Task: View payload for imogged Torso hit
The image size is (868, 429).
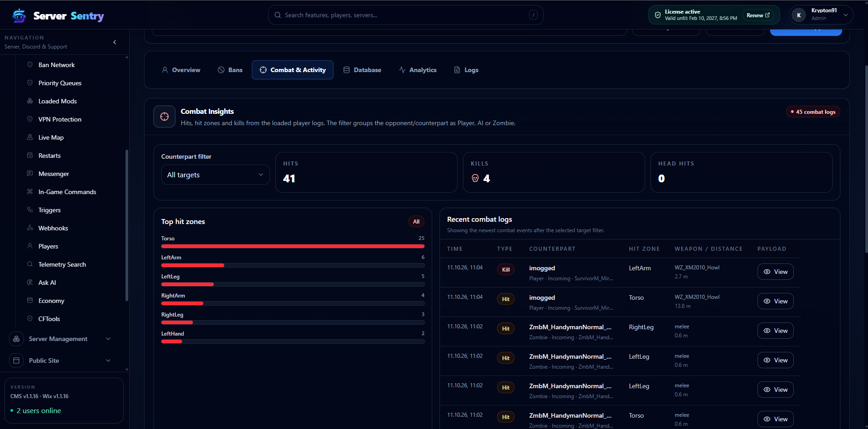Action: pyautogui.click(x=776, y=301)
